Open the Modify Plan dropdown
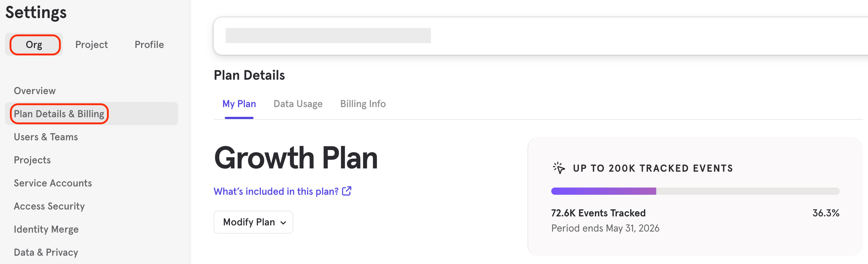The image size is (868, 264). tap(253, 222)
